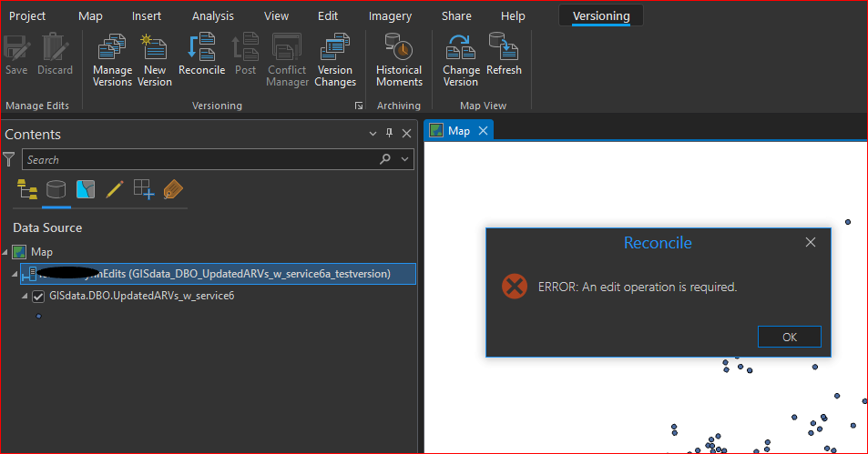Open the Imagery ribbon tab

pos(390,16)
